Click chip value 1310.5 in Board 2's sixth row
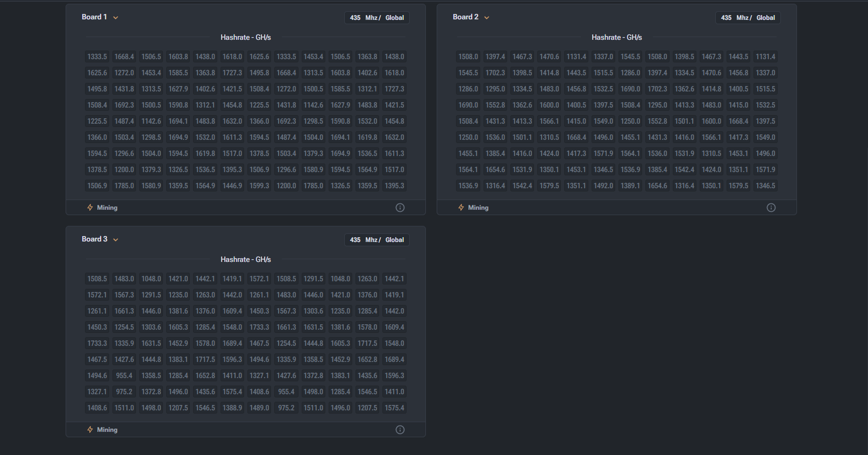 pyautogui.click(x=549, y=137)
